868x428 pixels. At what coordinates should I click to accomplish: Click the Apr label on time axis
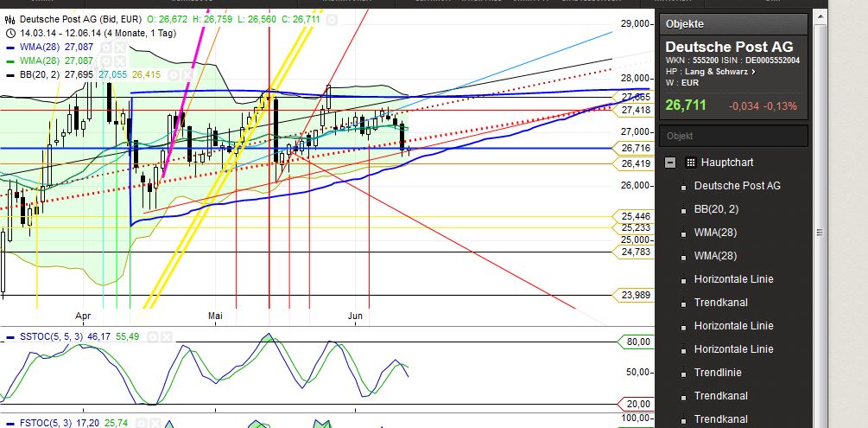coord(83,316)
